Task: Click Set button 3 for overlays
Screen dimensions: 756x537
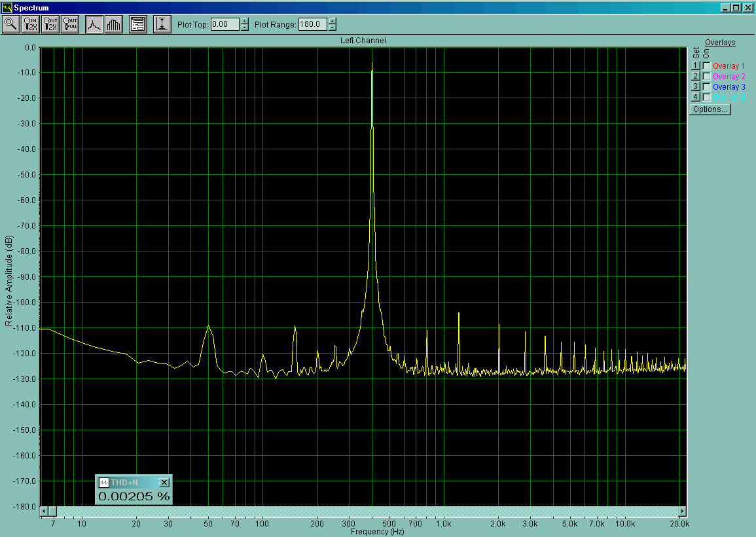Action: pyautogui.click(x=695, y=87)
